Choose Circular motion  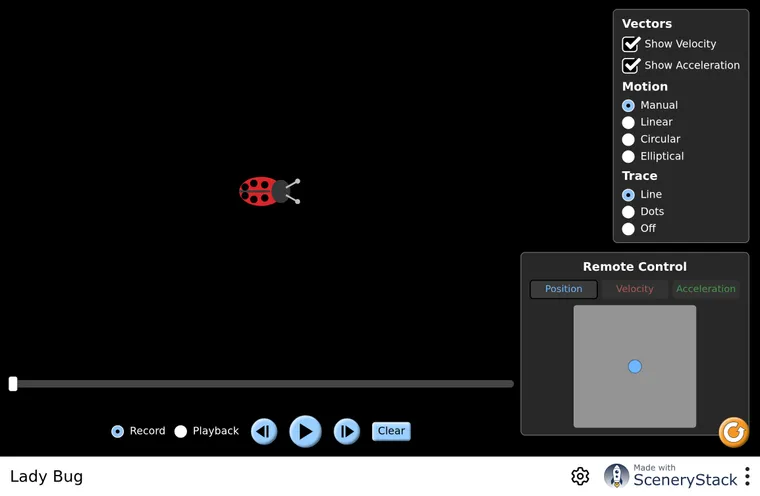[x=628, y=139]
